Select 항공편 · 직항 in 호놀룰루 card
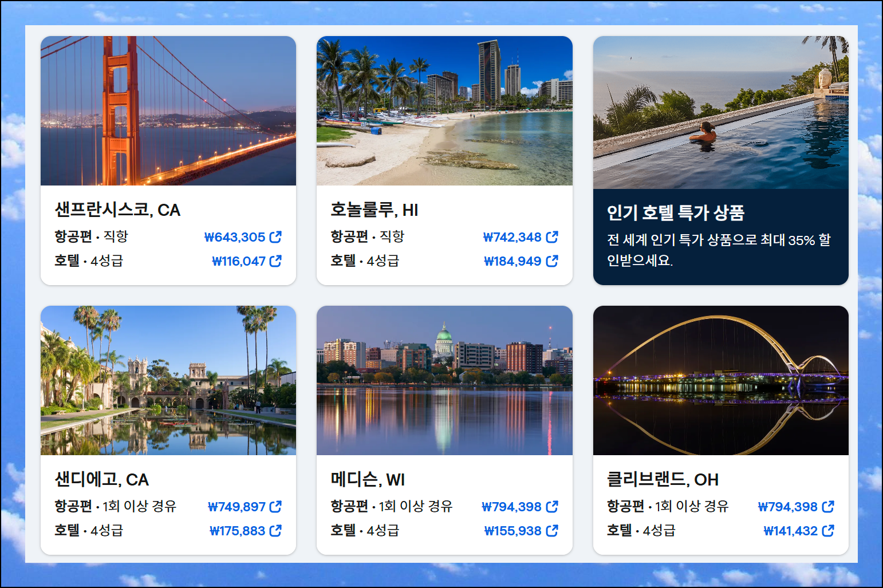Image resolution: width=883 pixels, height=588 pixels. coord(368,236)
